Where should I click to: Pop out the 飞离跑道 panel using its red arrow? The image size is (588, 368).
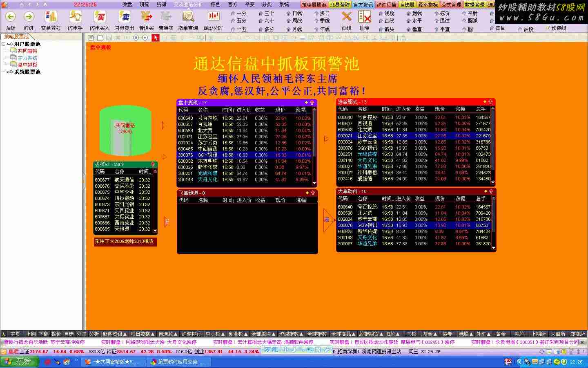(313, 193)
